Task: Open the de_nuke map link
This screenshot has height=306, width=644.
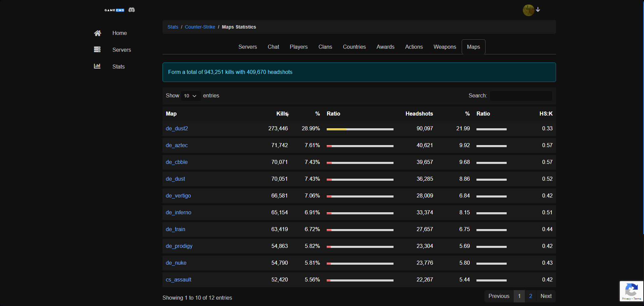Action: tap(176, 263)
